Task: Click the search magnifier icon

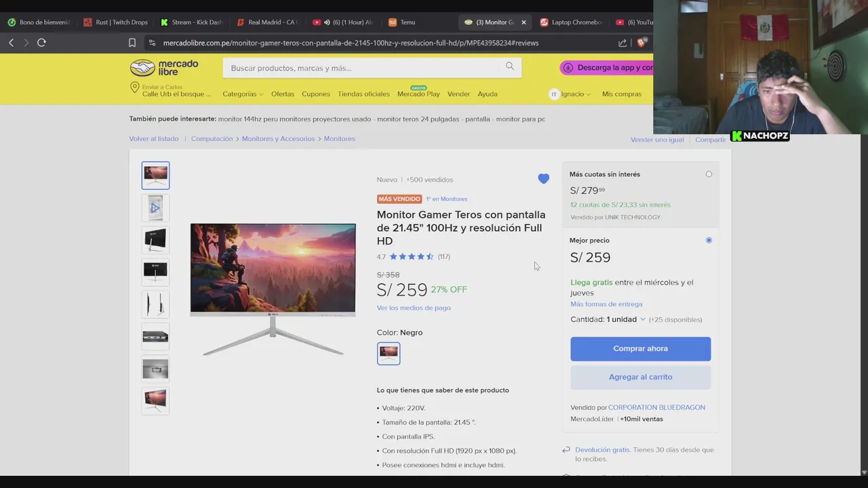Action: click(509, 66)
